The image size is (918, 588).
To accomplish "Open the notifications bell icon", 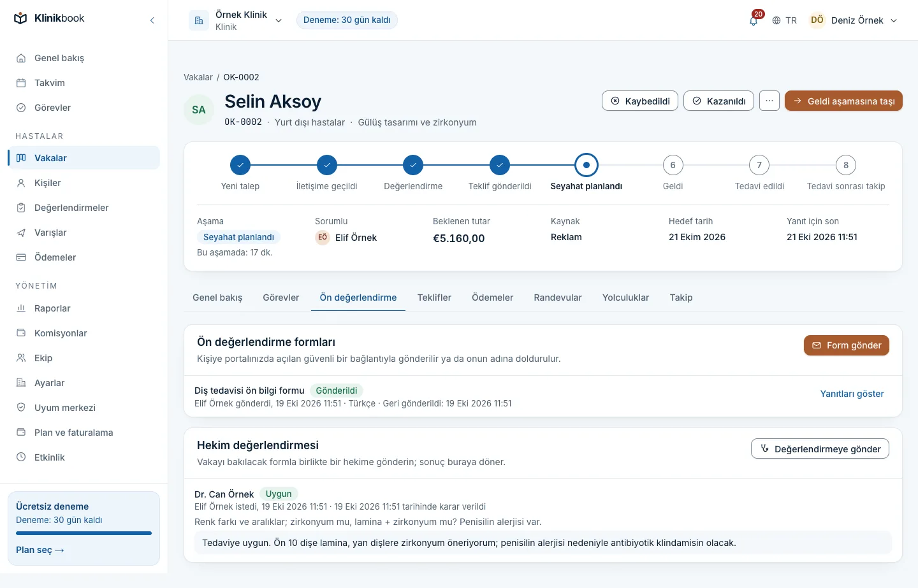I will [x=754, y=20].
